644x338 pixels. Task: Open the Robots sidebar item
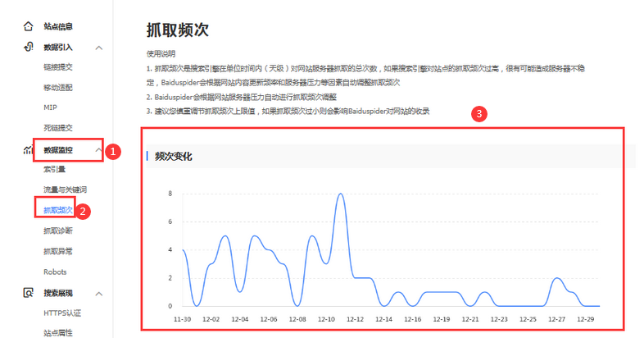[x=55, y=272]
